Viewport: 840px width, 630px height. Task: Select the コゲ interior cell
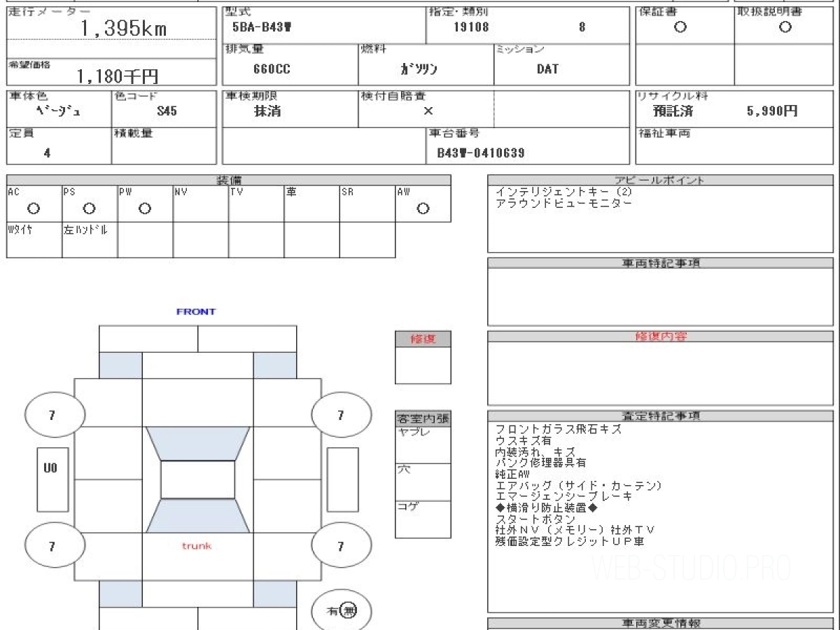coord(423,519)
